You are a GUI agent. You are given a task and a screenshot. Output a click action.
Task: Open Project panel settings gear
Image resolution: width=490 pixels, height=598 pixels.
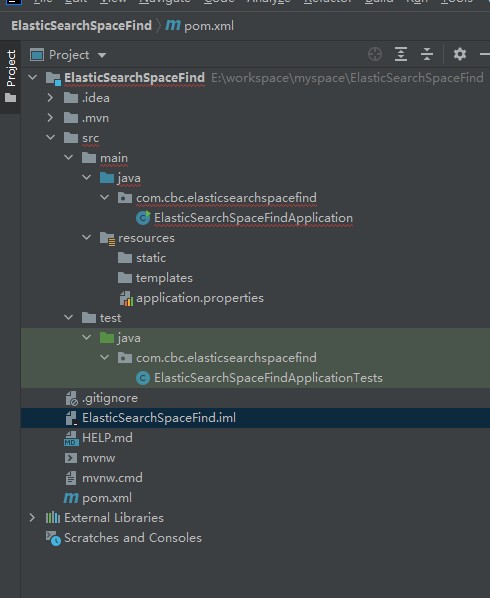[460, 54]
